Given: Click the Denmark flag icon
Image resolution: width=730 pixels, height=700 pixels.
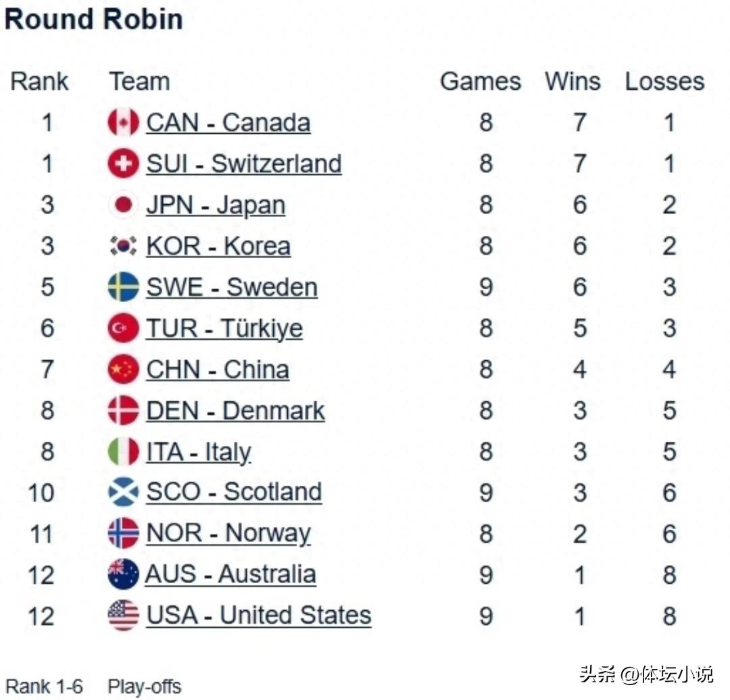Looking at the screenshot, I should (x=122, y=410).
